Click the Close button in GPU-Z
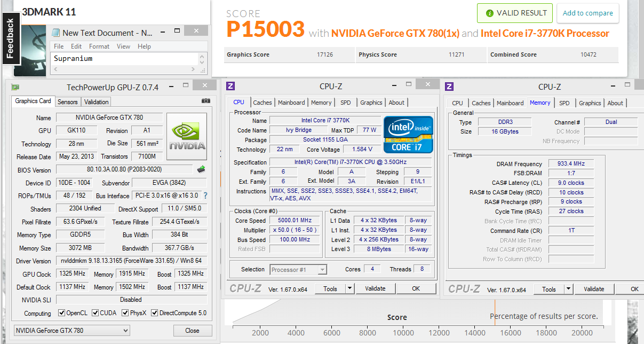 pyautogui.click(x=192, y=331)
